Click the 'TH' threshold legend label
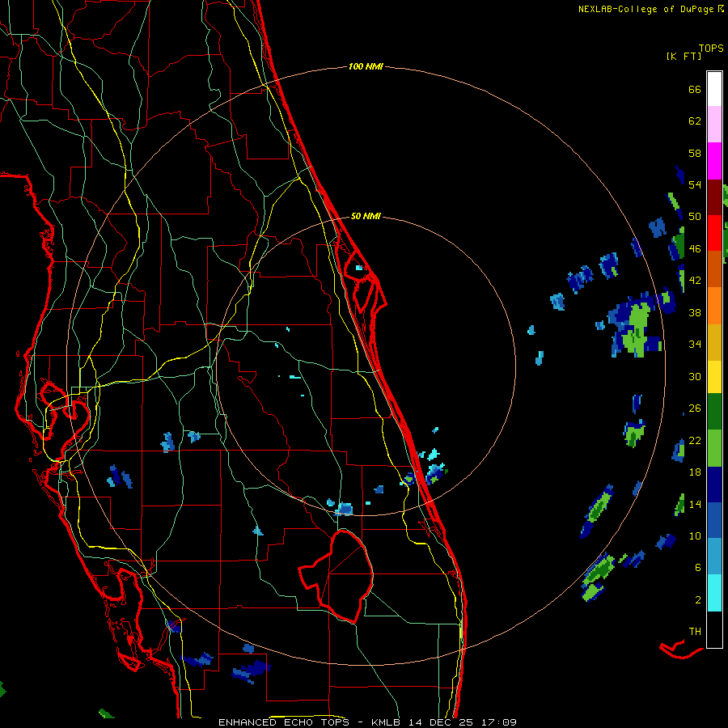This screenshot has width=728, height=728. (x=695, y=632)
